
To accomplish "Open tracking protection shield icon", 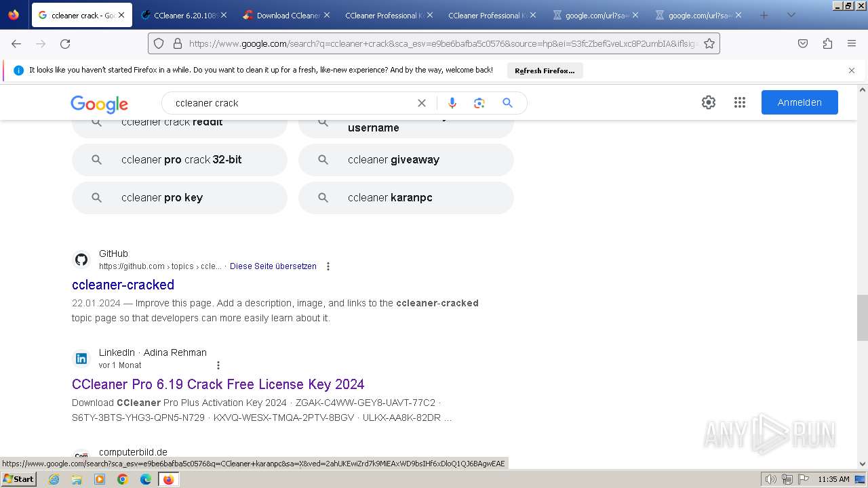I will click(x=159, y=43).
